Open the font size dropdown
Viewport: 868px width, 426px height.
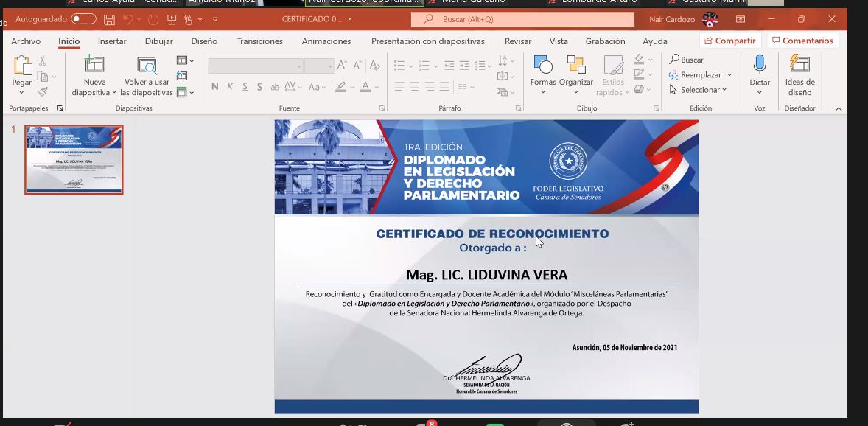coord(330,66)
